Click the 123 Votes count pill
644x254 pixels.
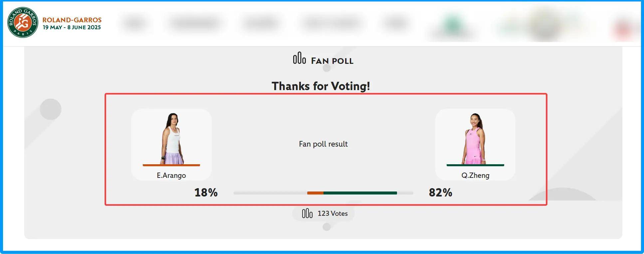pyautogui.click(x=323, y=213)
